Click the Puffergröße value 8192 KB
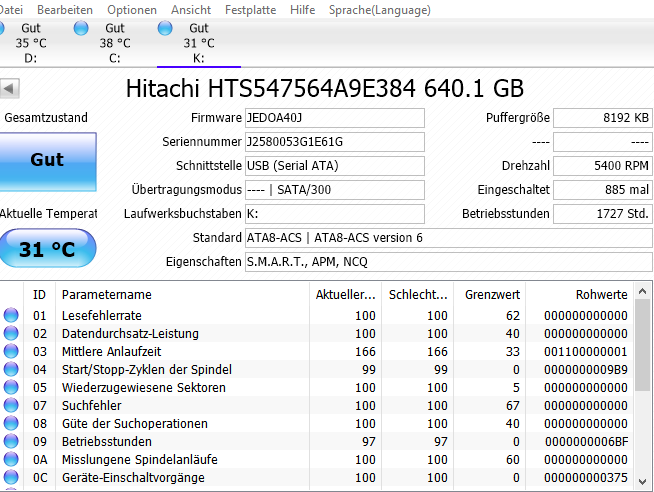This screenshot has width=654, height=492. tap(603, 118)
